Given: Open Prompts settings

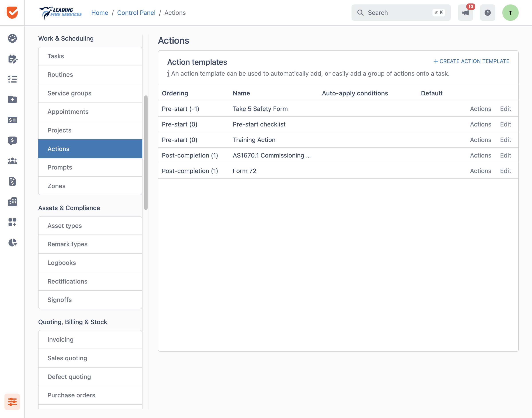Looking at the screenshot, I should 90,167.
